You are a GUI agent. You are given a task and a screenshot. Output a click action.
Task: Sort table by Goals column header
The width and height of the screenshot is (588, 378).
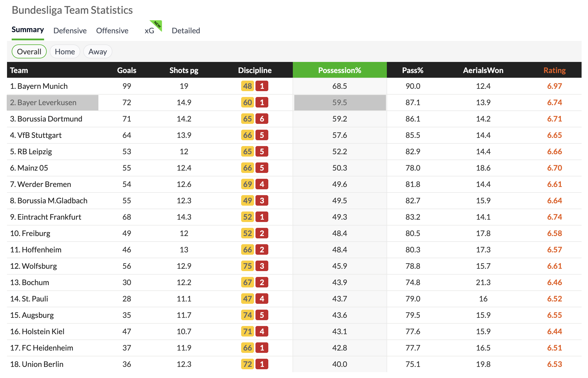pos(127,70)
